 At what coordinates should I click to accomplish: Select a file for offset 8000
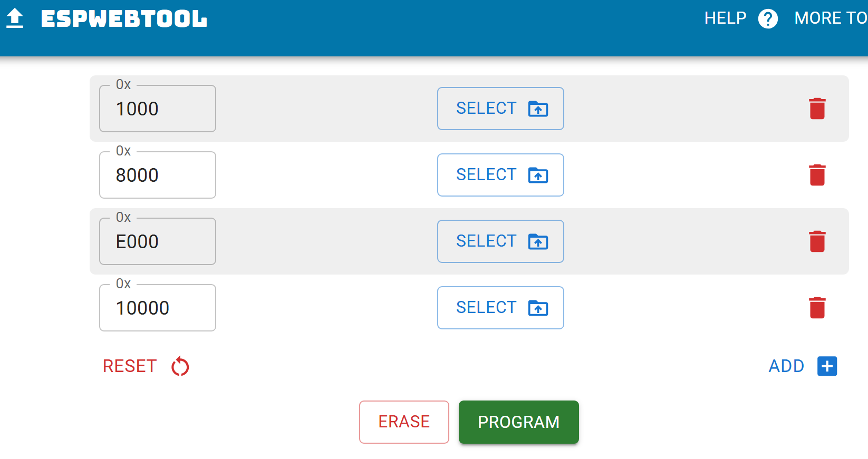click(500, 175)
